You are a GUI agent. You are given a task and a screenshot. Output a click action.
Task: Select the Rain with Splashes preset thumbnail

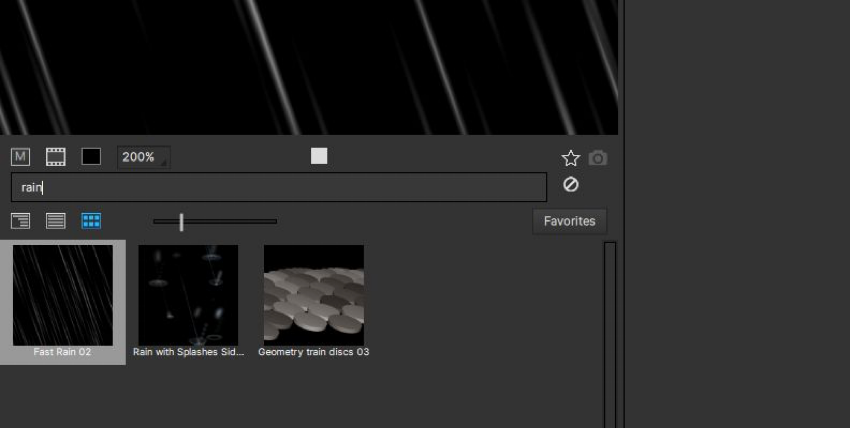pos(188,295)
